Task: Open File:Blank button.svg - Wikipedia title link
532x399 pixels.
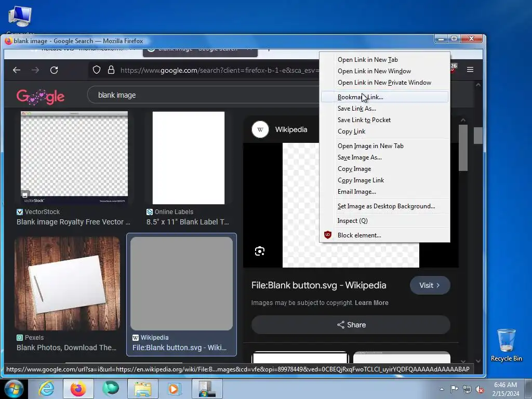Action: [x=318, y=285]
